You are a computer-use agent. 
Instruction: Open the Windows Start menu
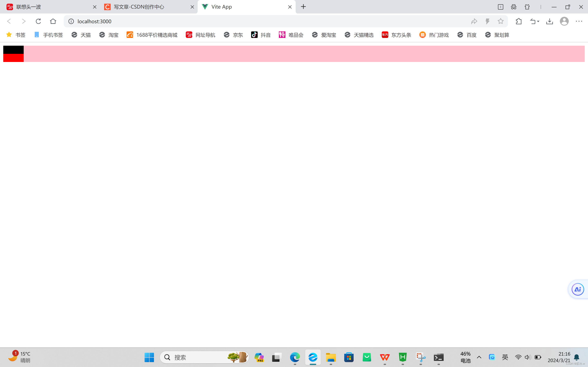tap(149, 357)
